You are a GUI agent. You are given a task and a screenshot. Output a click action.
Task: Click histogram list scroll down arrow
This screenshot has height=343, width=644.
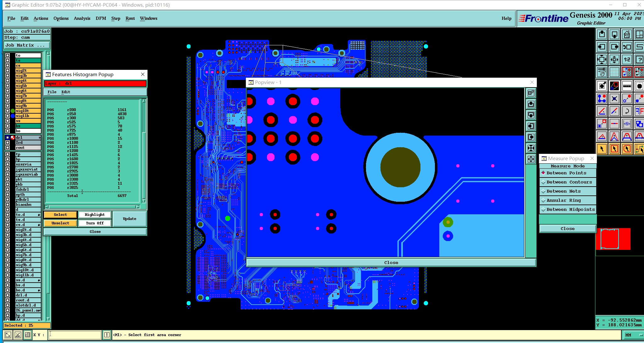pos(144,201)
